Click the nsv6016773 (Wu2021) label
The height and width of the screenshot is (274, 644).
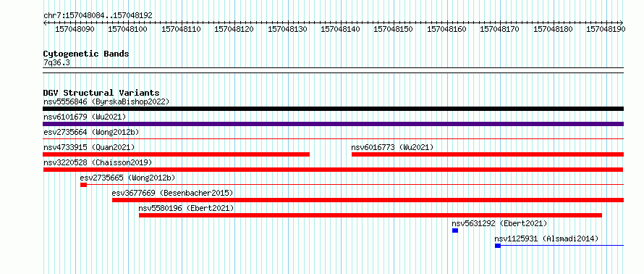coord(392,147)
